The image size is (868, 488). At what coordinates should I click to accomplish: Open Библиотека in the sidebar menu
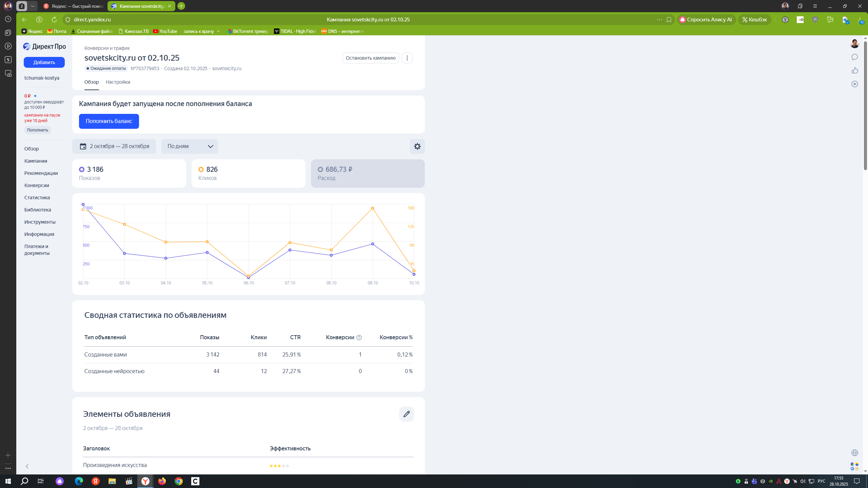[x=38, y=210]
